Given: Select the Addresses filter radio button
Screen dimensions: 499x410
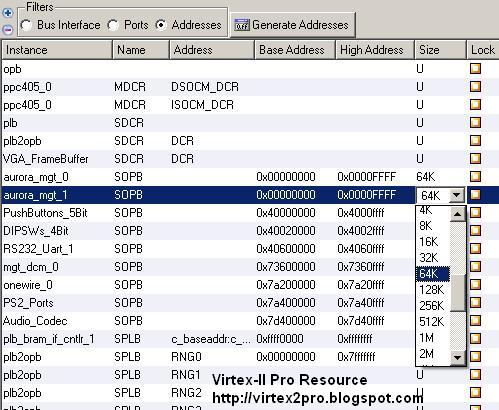Looking at the screenshot, I should [x=161, y=25].
